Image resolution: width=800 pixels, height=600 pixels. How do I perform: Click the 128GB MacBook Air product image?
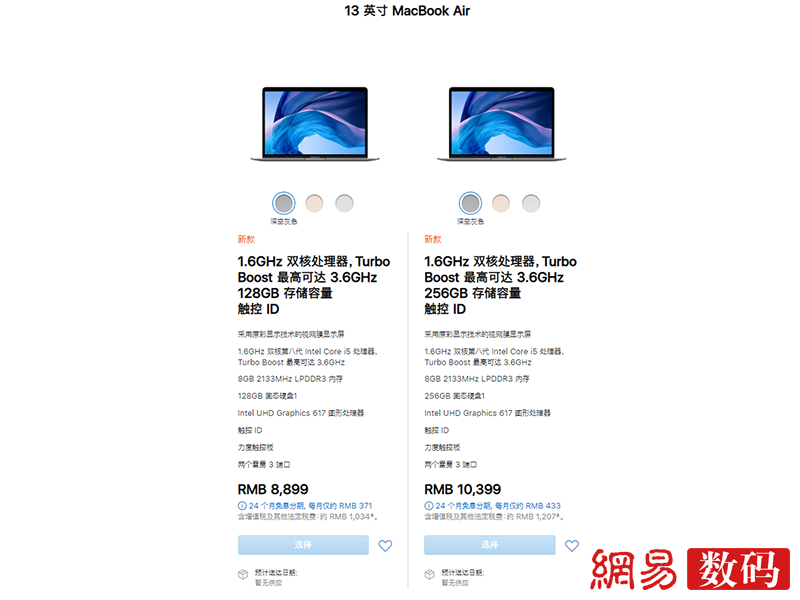(315, 124)
